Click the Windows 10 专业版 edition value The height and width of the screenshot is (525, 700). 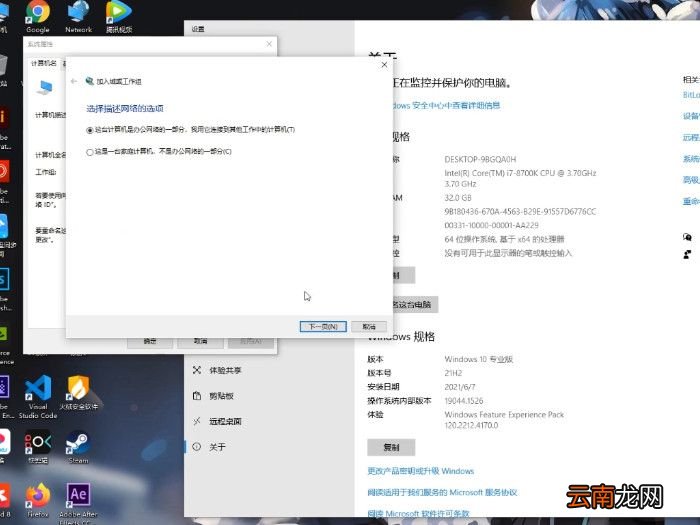(479, 359)
